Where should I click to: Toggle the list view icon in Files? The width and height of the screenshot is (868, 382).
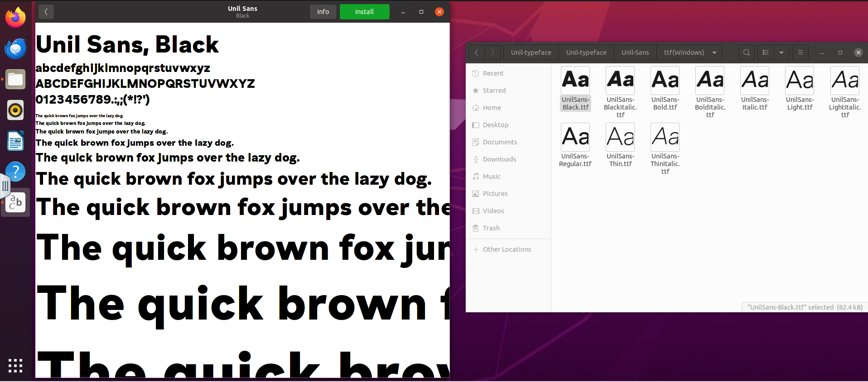click(x=766, y=53)
